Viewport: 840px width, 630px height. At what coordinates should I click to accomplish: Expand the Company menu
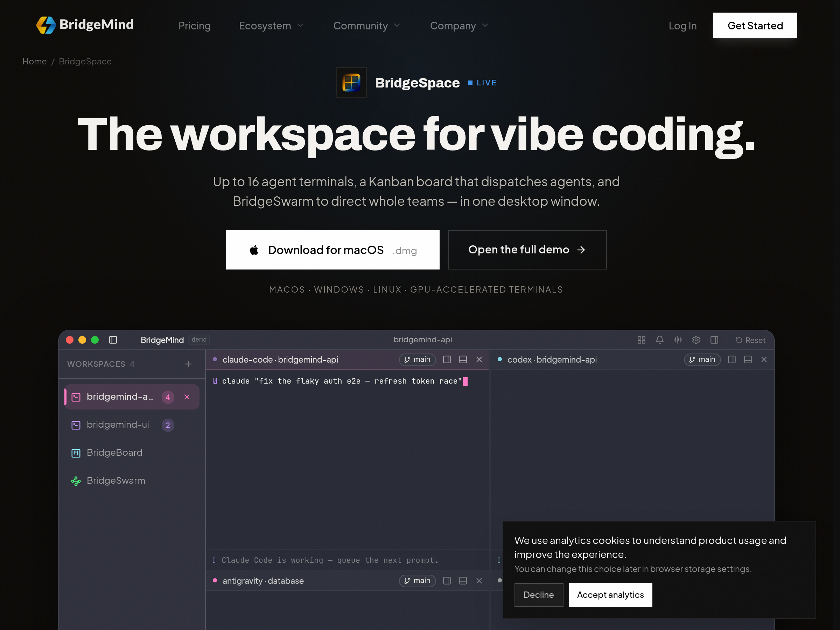click(459, 26)
